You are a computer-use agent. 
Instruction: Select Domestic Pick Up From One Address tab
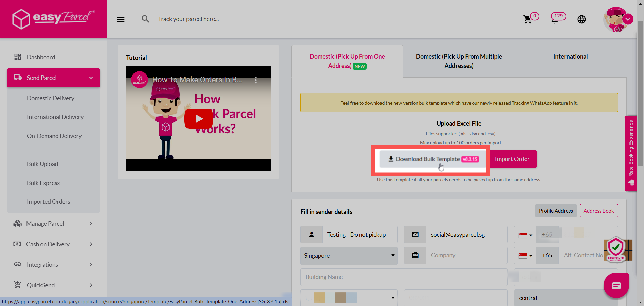point(347,61)
